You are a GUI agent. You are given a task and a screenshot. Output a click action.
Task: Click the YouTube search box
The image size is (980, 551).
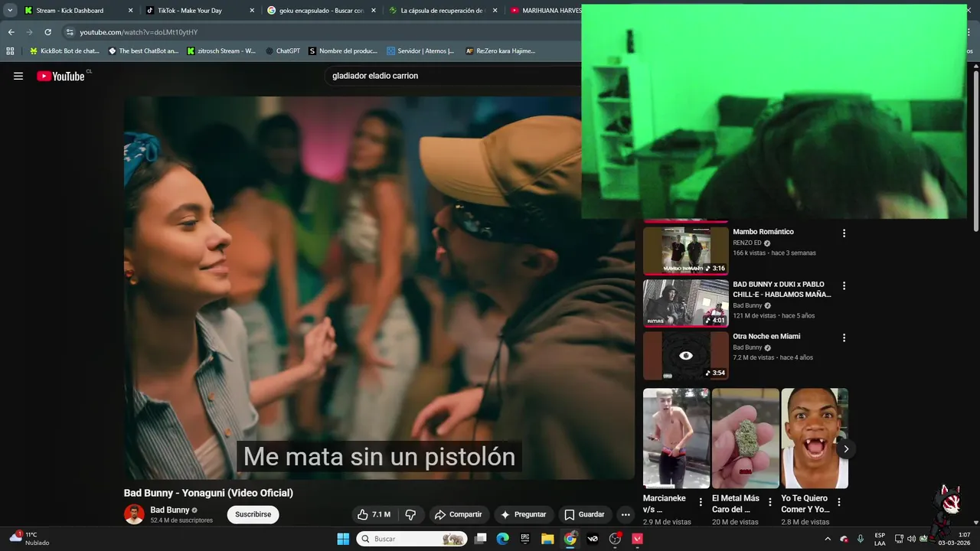[x=452, y=76]
